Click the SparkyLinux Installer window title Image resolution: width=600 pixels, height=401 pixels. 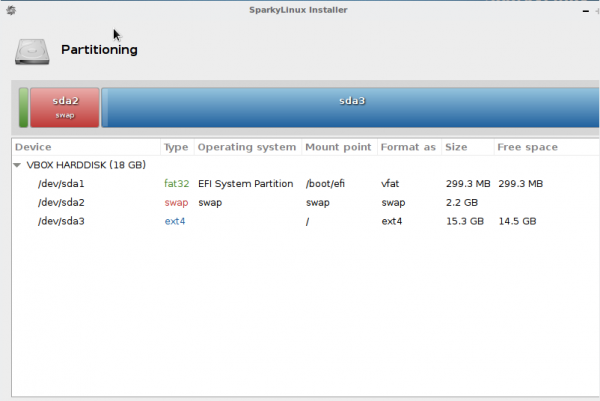click(x=298, y=10)
